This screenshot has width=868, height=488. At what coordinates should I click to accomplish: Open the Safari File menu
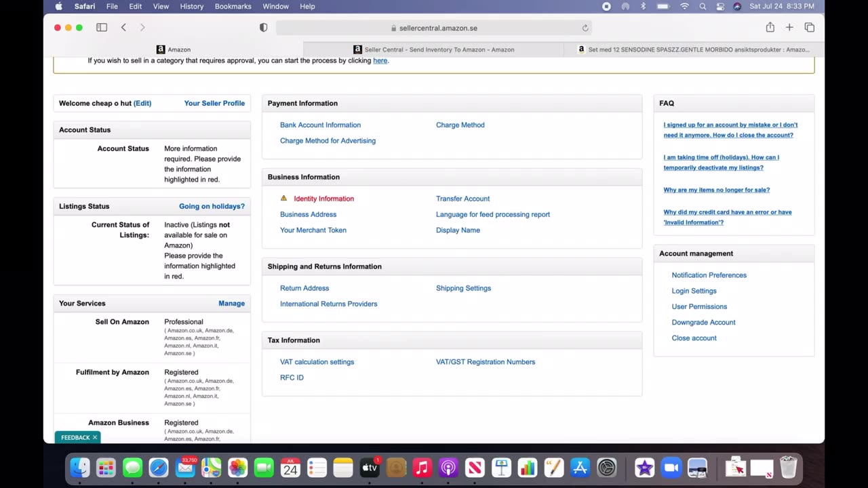(x=112, y=6)
